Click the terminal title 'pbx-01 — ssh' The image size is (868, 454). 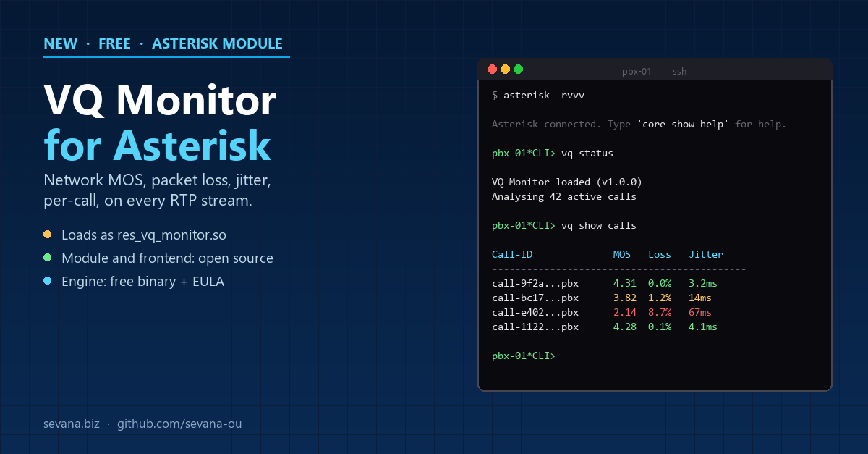[655, 71]
